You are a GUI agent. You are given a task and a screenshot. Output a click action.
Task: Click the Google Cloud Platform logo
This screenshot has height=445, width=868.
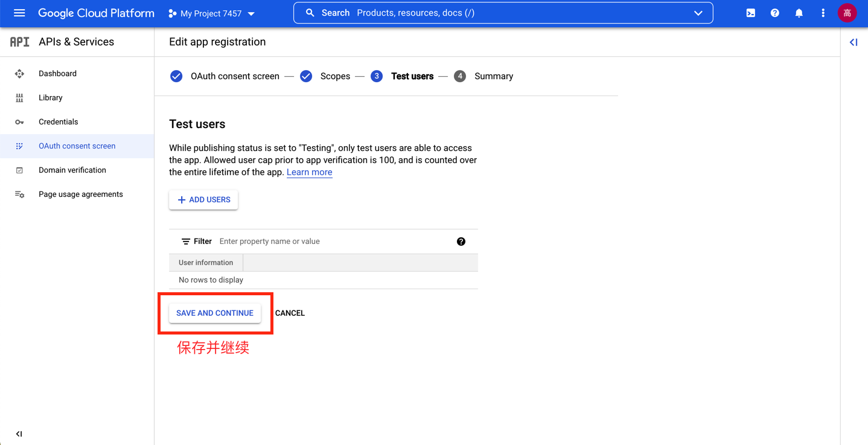coord(96,13)
